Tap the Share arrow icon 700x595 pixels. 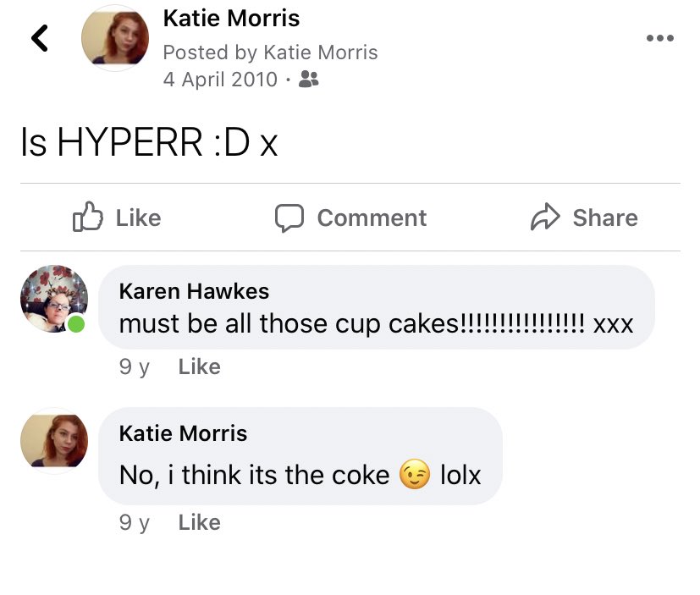545,217
